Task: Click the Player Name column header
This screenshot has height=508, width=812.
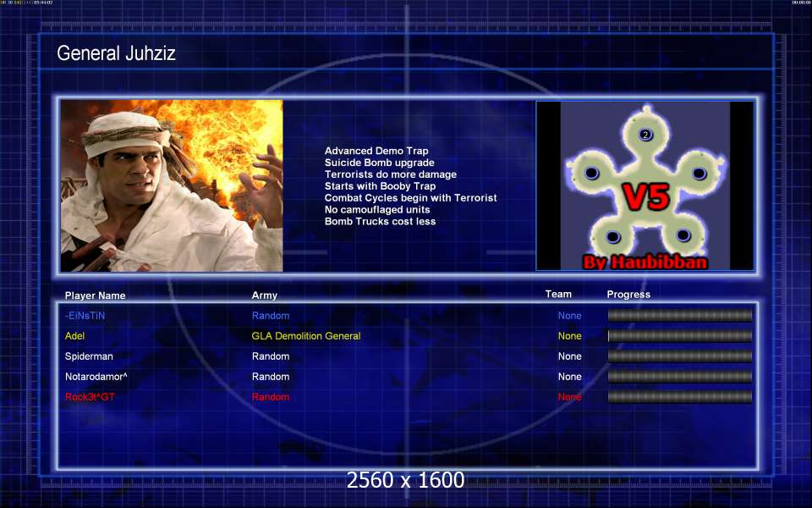Action: (96, 295)
